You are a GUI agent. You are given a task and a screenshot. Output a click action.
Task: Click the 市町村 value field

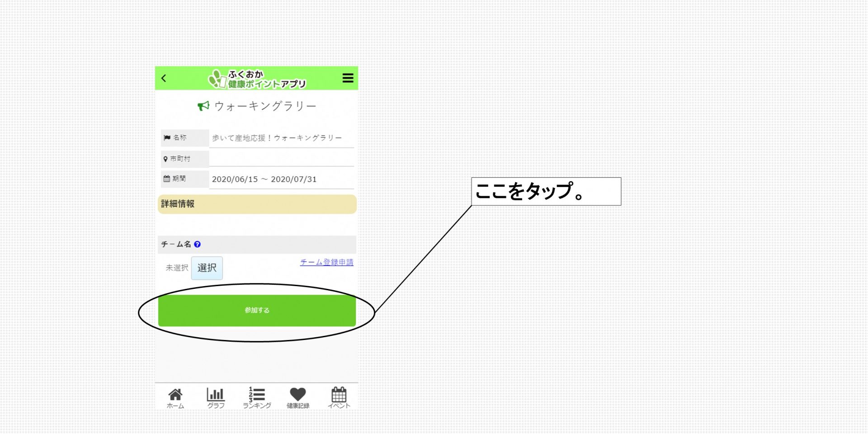281,159
